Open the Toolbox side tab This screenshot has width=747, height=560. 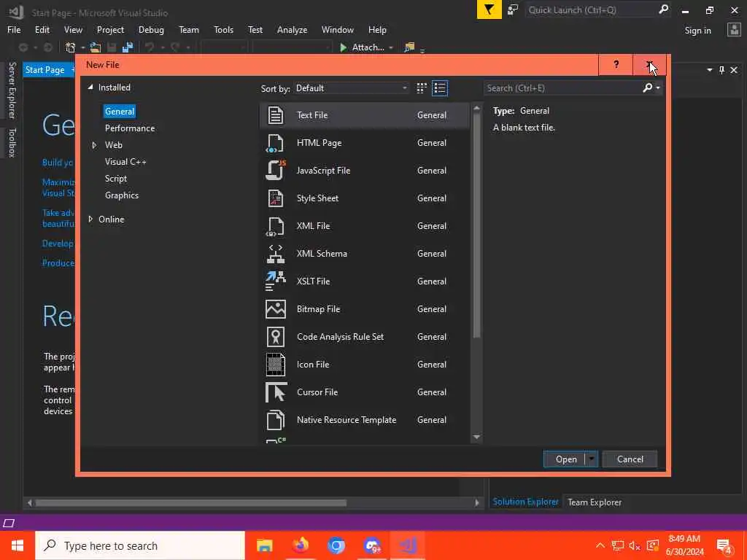(x=12, y=142)
